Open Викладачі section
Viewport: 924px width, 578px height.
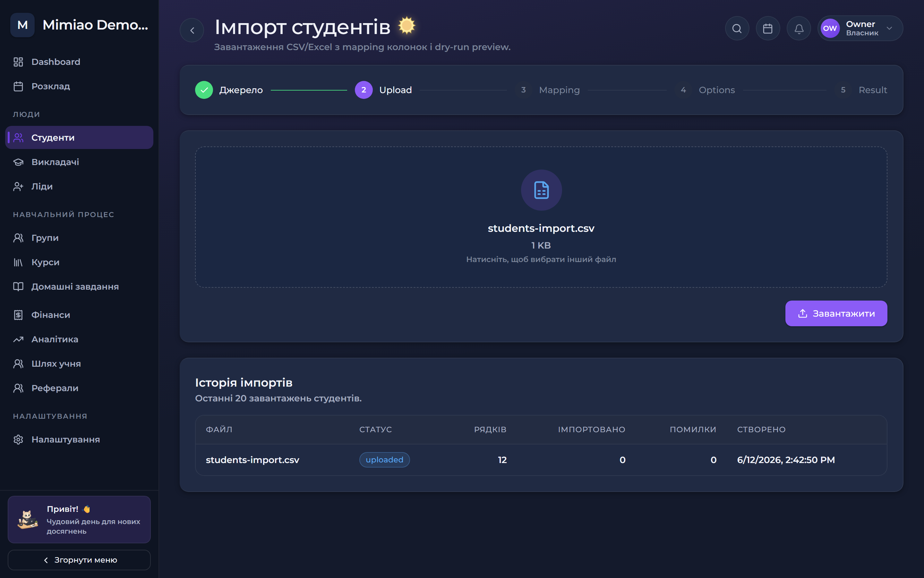(x=79, y=162)
